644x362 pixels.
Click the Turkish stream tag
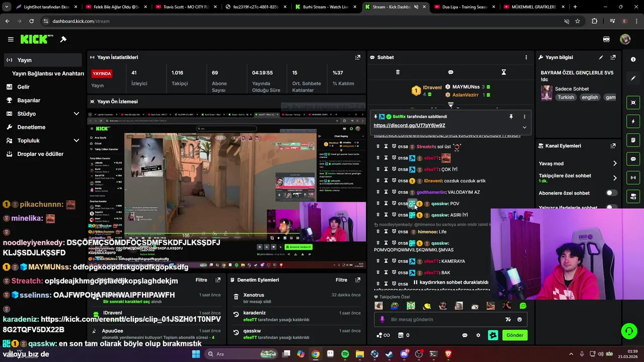click(x=566, y=98)
